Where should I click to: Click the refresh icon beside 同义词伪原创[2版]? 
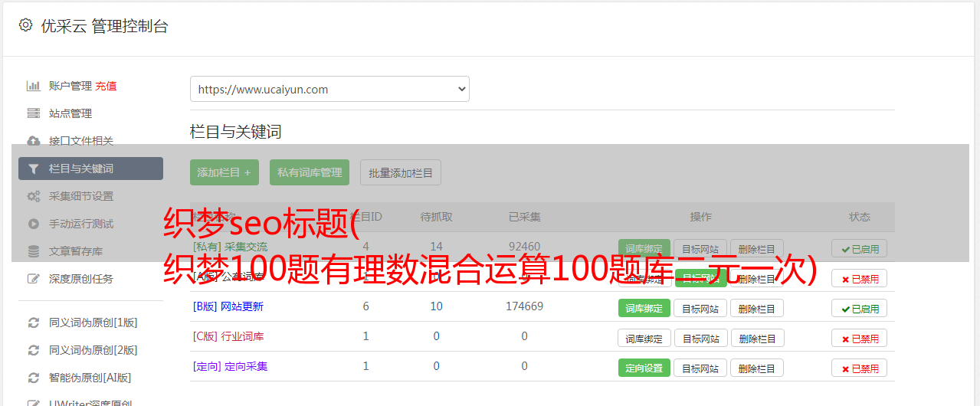[x=33, y=350]
